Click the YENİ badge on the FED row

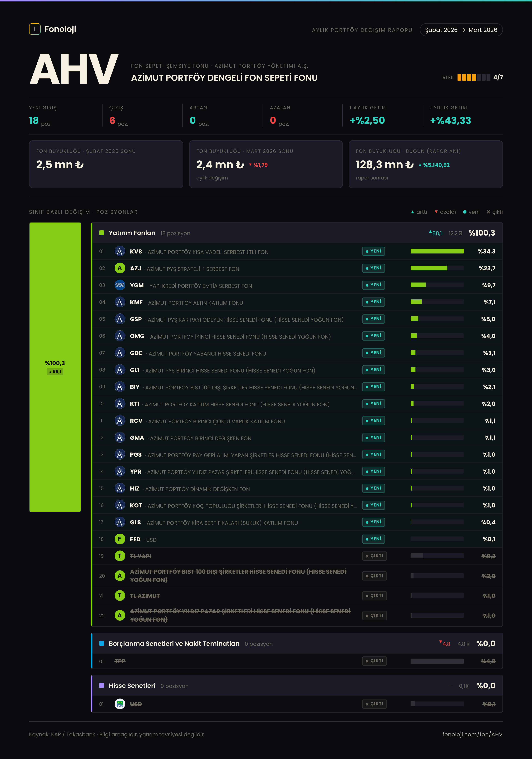(373, 539)
